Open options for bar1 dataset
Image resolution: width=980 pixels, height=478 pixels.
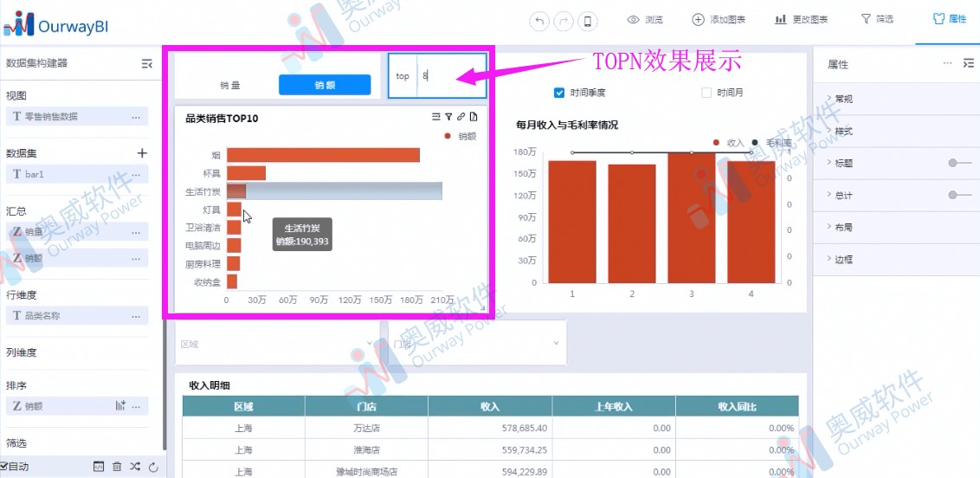point(136,175)
